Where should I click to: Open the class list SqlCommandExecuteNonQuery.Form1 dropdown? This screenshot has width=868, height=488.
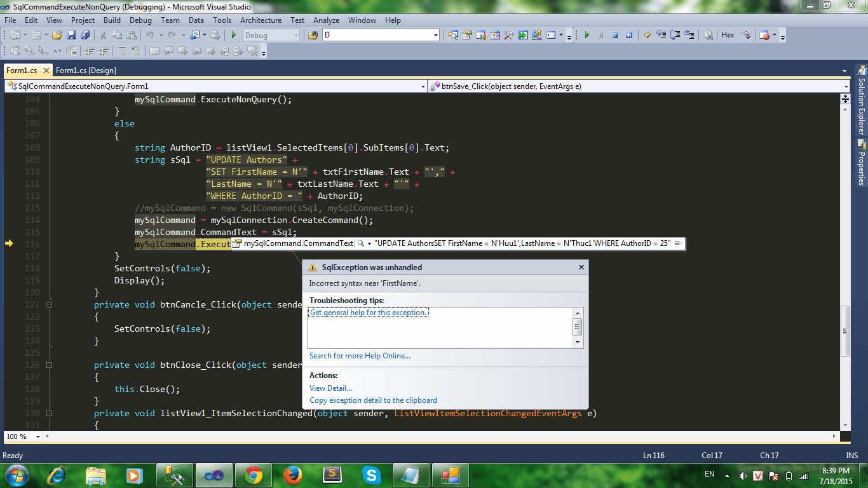point(423,86)
